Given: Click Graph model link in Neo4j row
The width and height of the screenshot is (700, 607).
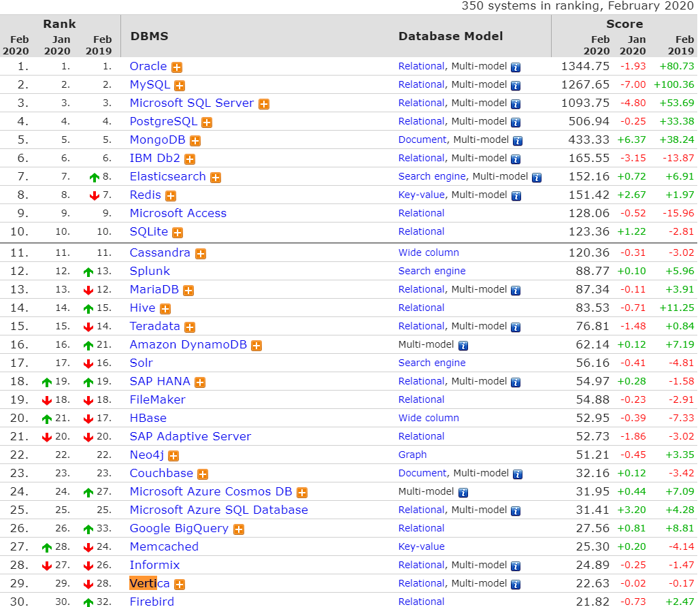Looking at the screenshot, I should tap(412, 455).
